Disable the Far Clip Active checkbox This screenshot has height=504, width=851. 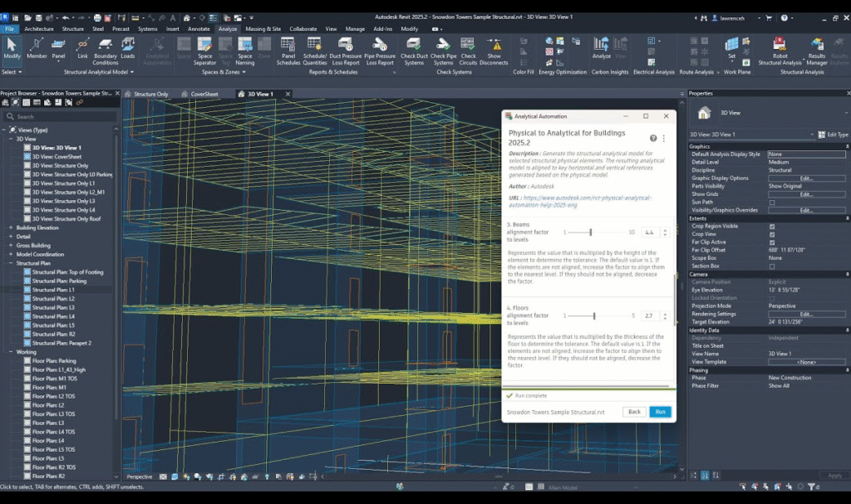pyautogui.click(x=771, y=242)
